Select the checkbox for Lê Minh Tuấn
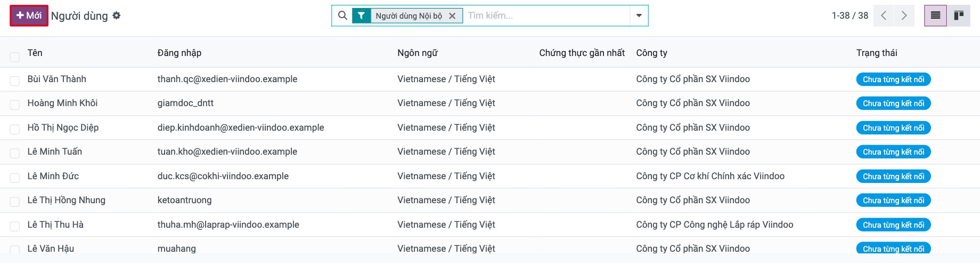 15,154
